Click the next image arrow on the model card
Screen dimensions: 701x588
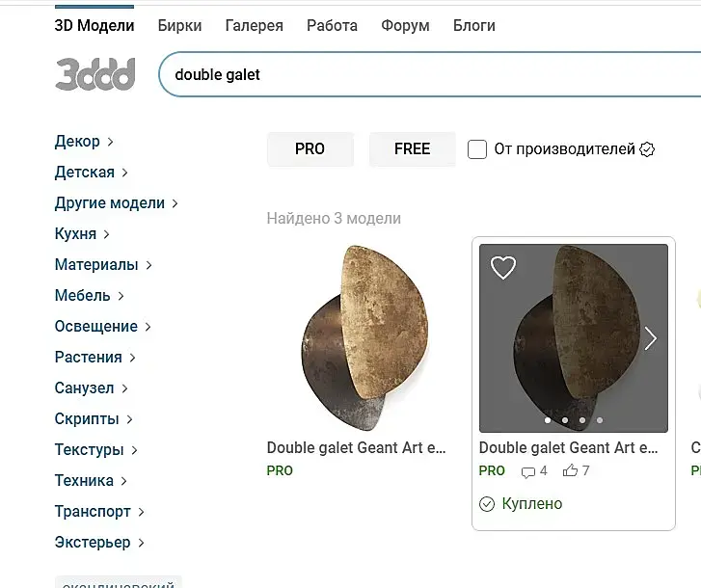coord(651,338)
